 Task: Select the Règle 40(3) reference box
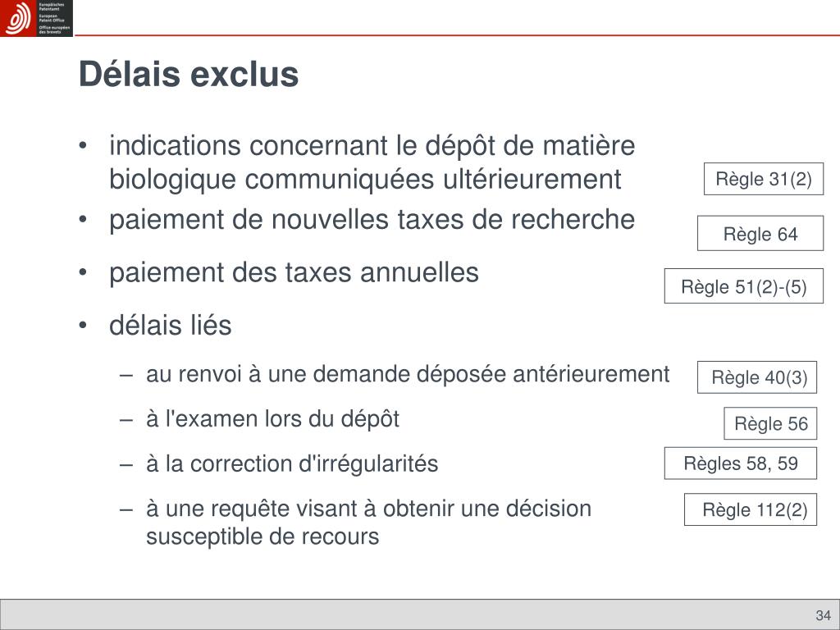(x=757, y=377)
